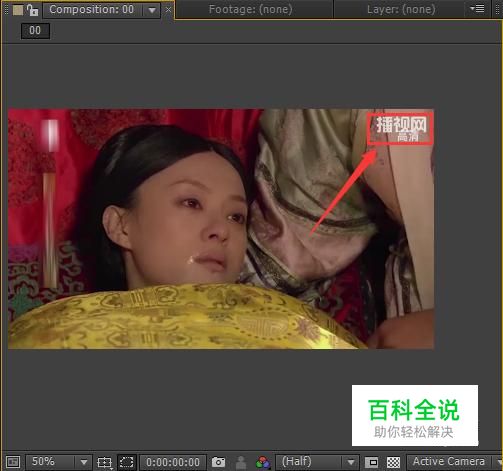Screen dimensions: 503x471
Task: Click the 00 composition breadcrumb button
Action: click(35, 31)
